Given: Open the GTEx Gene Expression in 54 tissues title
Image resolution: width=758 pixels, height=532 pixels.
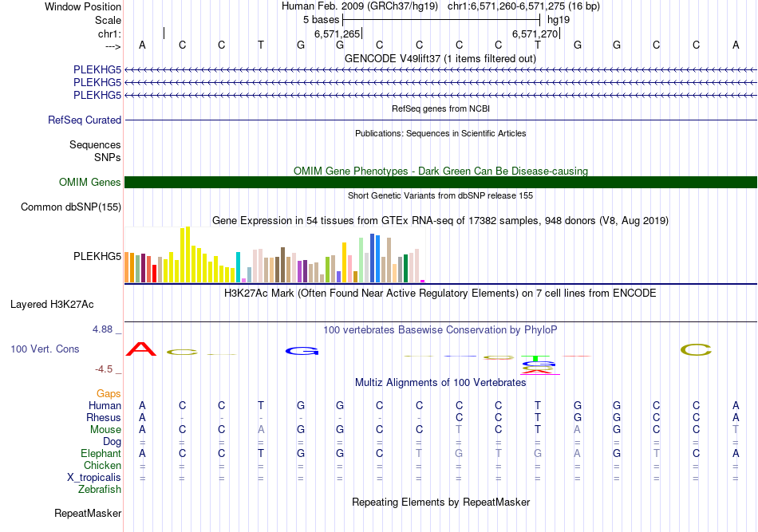Looking at the screenshot, I should click(x=440, y=221).
